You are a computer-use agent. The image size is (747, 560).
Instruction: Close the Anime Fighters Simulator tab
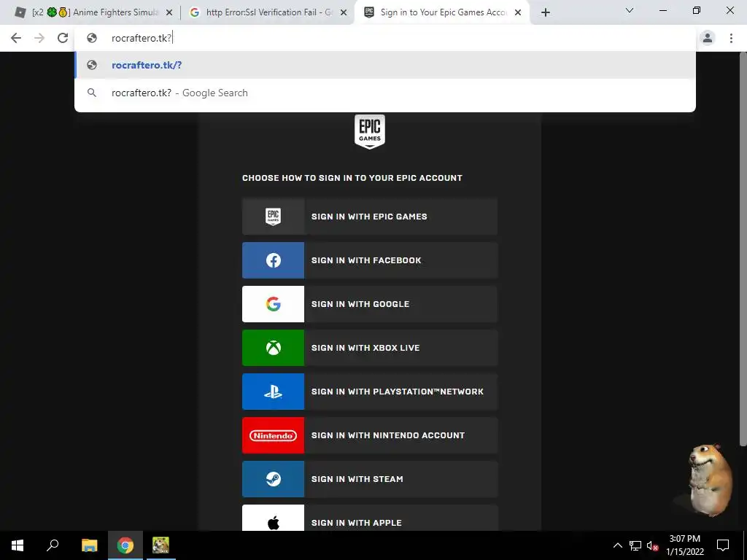click(169, 13)
